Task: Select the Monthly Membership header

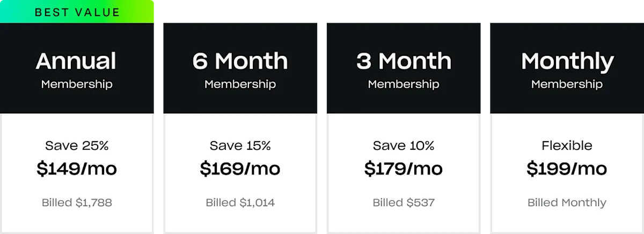Action: pyautogui.click(x=567, y=68)
